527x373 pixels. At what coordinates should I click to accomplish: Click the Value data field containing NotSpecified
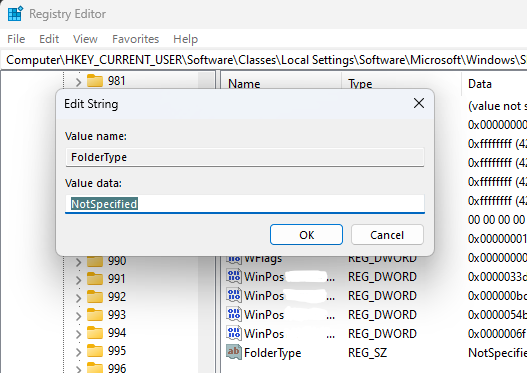[245, 204]
